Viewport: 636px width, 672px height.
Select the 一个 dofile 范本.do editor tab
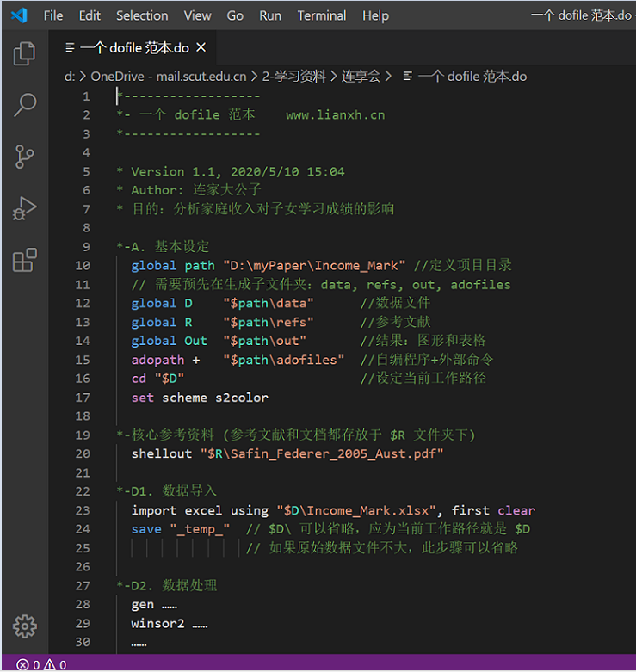134,47
